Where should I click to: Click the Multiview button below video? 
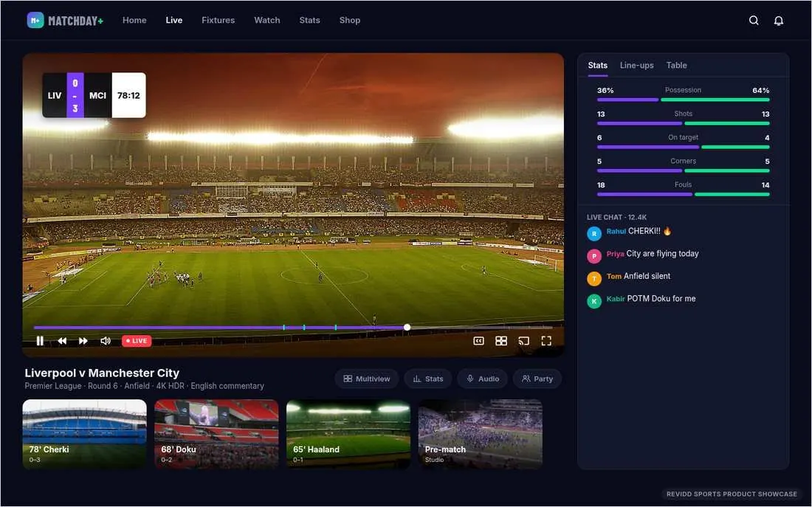367,379
